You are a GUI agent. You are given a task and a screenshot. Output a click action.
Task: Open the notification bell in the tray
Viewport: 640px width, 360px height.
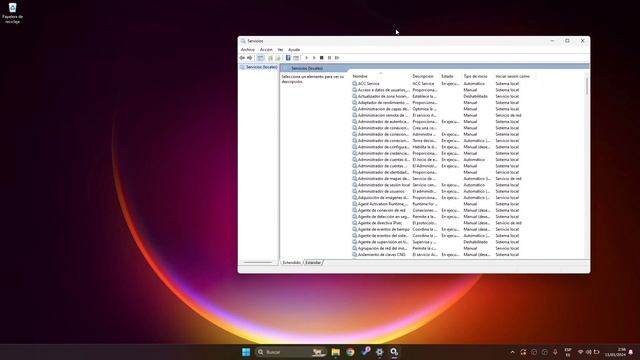click(631, 352)
